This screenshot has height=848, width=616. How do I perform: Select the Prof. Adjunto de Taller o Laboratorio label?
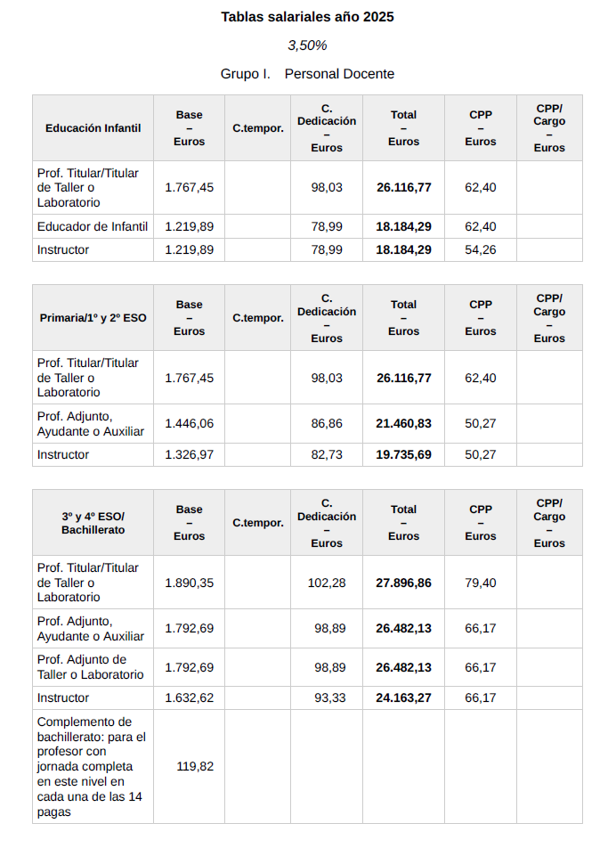(93, 667)
